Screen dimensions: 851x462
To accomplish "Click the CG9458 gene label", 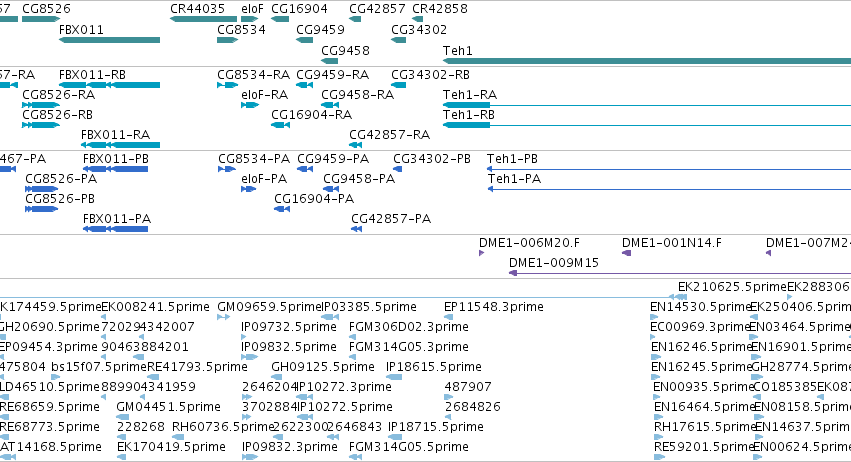I will 345,51.
